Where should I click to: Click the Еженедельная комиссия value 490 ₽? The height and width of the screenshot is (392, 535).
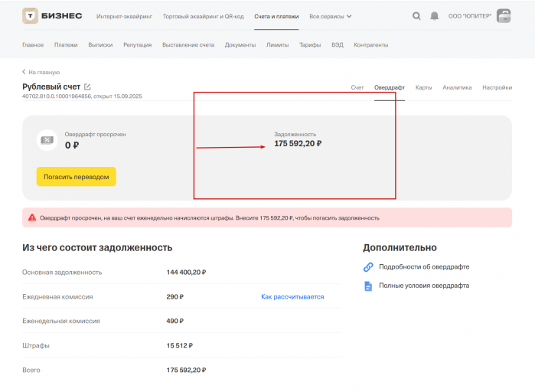click(x=175, y=321)
